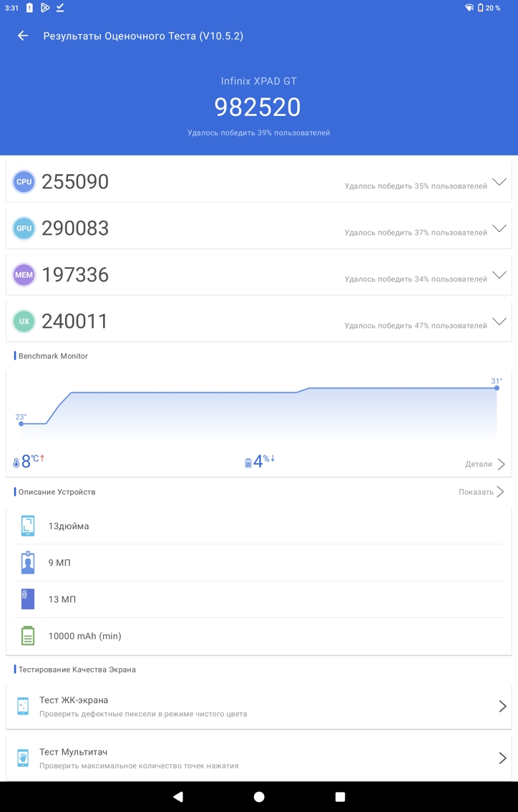
Task: Expand the GPU score details chevron
Action: point(499,228)
